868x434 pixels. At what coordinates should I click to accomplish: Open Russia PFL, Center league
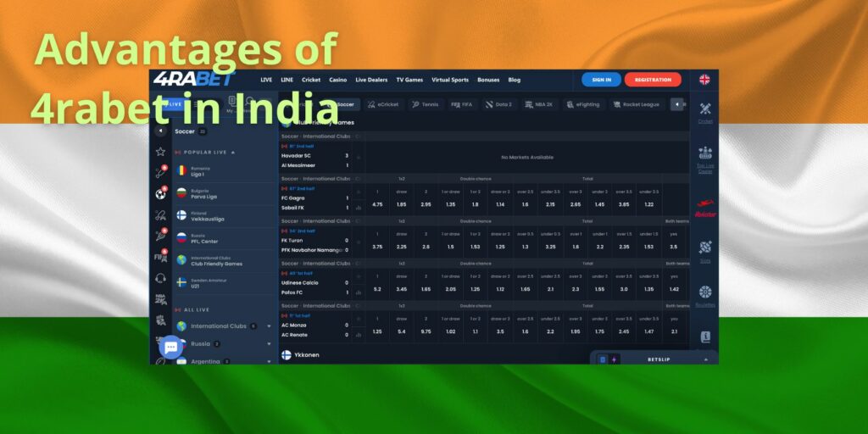pos(225,238)
